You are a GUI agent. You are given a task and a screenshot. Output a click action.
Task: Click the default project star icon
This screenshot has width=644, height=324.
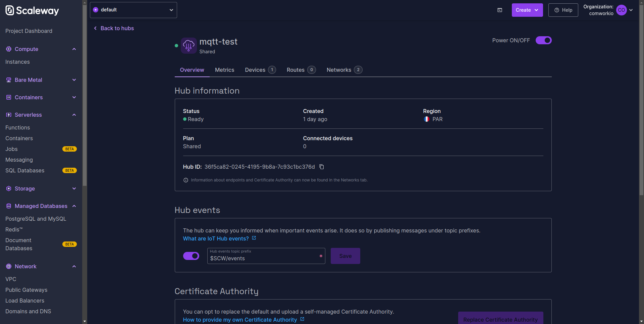(x=96, y=10)
